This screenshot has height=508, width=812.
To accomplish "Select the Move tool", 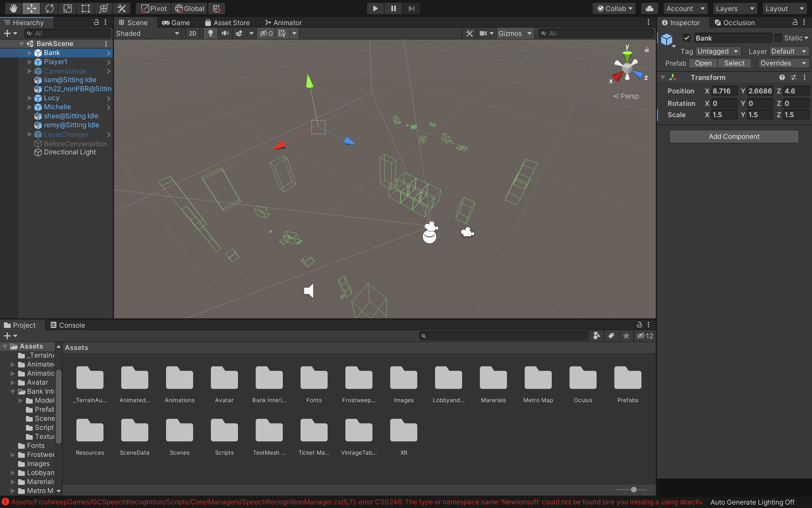I will tap(32, 8).
